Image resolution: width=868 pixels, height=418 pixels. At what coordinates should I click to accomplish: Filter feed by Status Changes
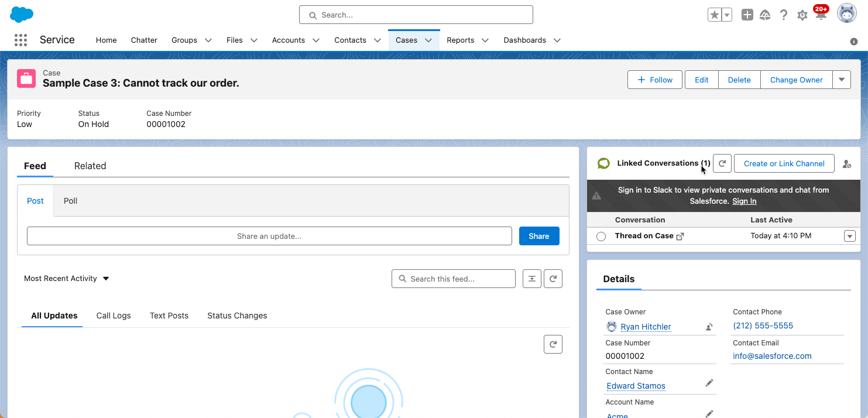[237, 316]
